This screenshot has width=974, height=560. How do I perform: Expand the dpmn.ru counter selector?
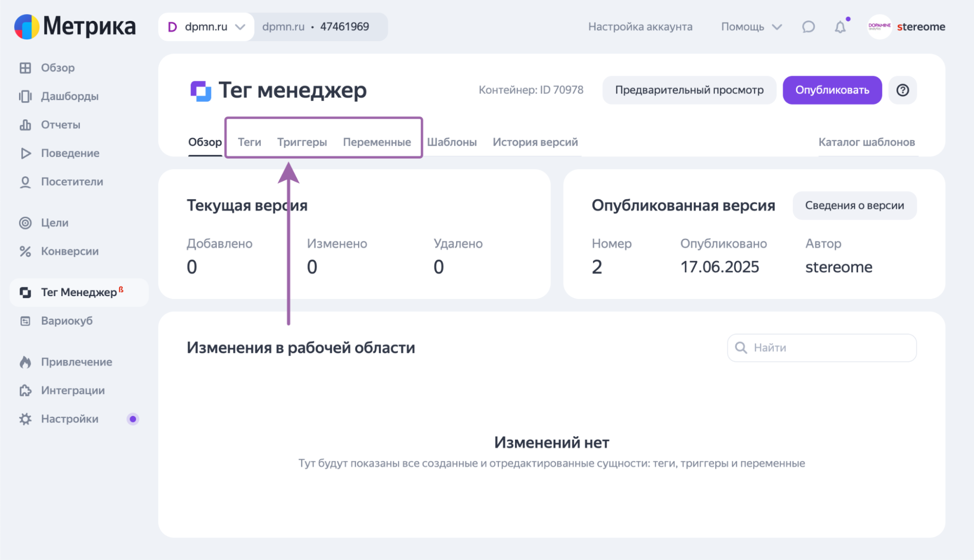click(x=206, y=27)
